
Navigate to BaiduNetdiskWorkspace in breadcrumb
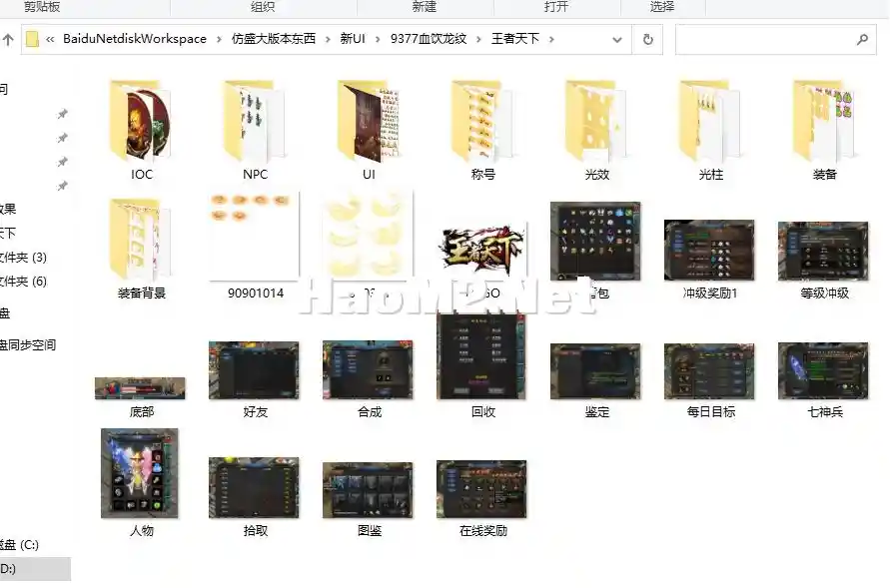[x=135, y=39]
